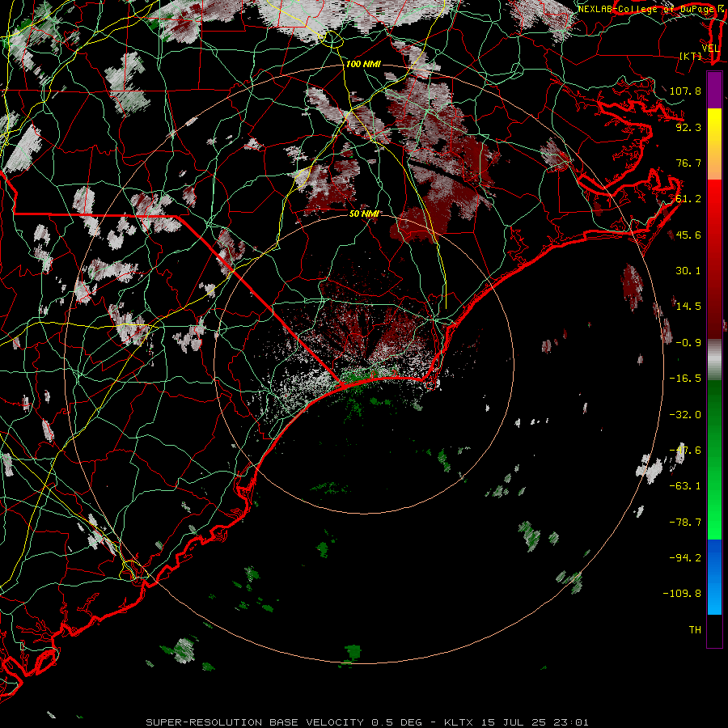Click the -109.8 velocity scale value
Screen dimensions: 728x728
point(682,594)
